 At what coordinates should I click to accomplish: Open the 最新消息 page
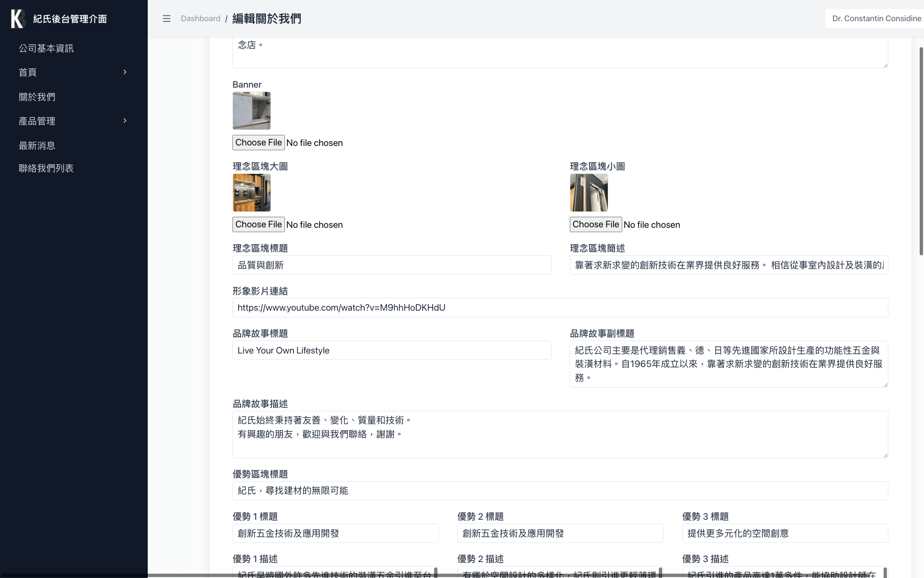click(37, 145)
